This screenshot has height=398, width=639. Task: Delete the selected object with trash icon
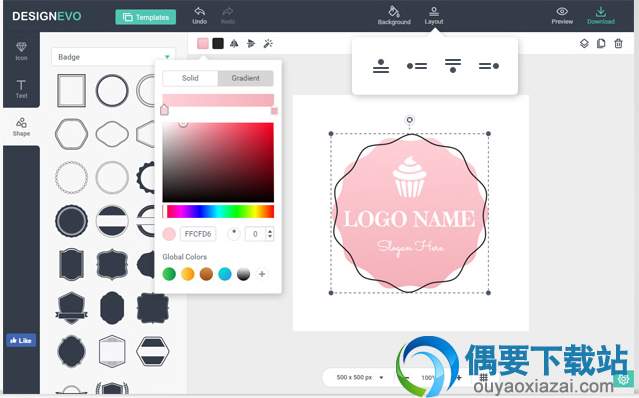pyautogui.click(x=618, y=43)
